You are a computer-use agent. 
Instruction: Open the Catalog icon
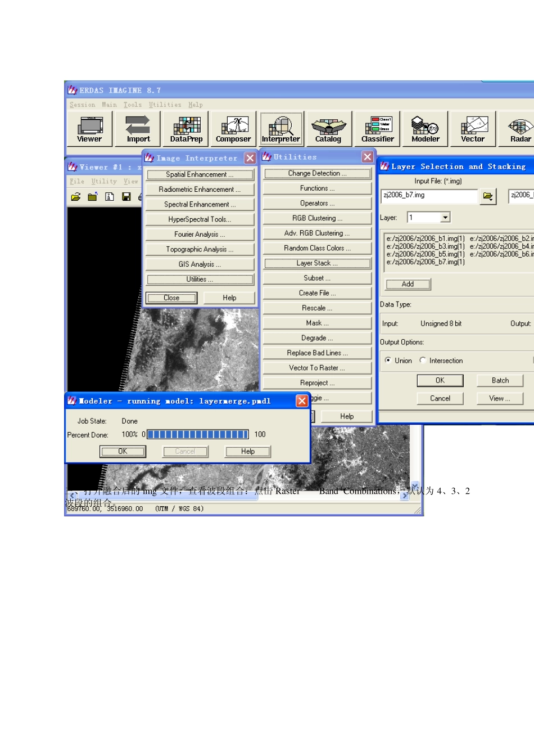[329, 129]
